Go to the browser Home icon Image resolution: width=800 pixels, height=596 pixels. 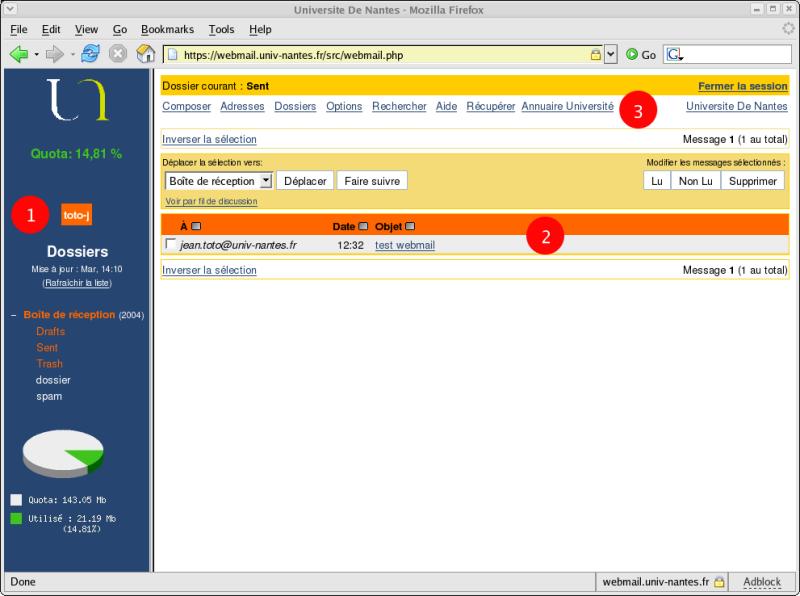[145, 54]
